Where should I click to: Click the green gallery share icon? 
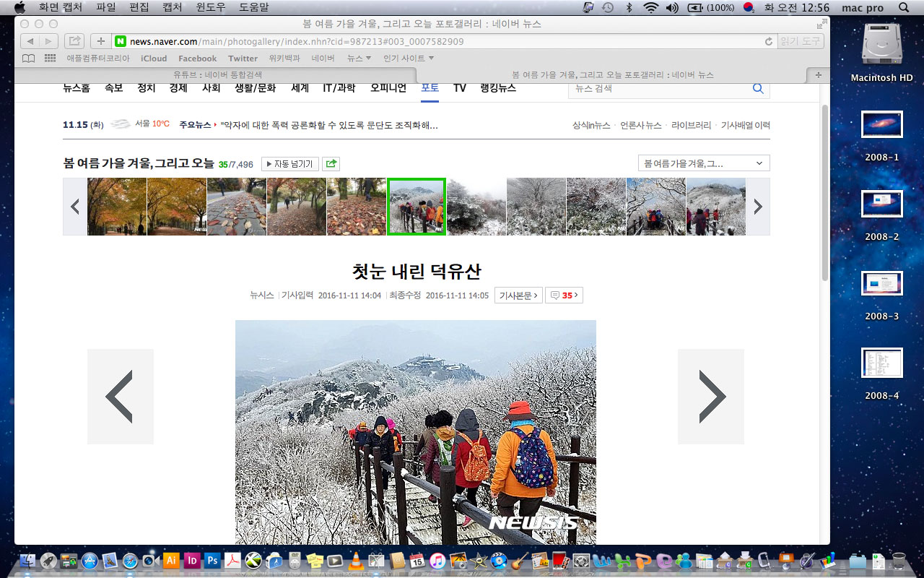331,164
